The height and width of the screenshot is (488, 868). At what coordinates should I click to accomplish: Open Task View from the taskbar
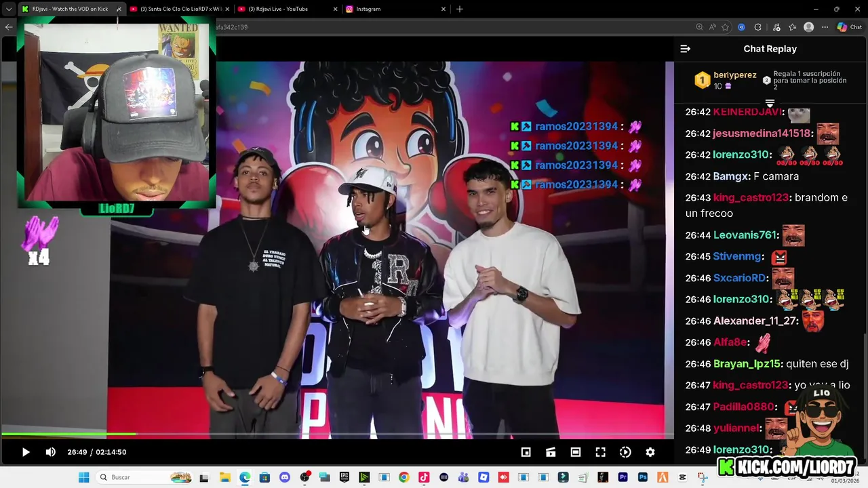point(204,477)
